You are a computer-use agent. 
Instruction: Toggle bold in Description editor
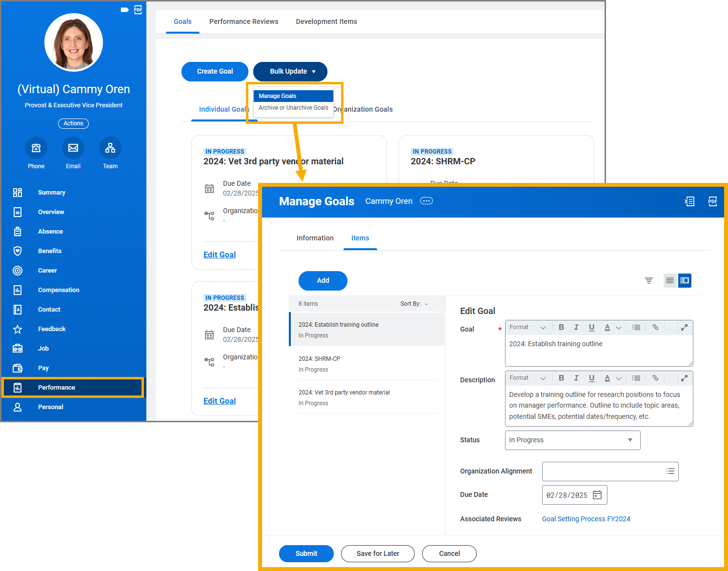561,378
